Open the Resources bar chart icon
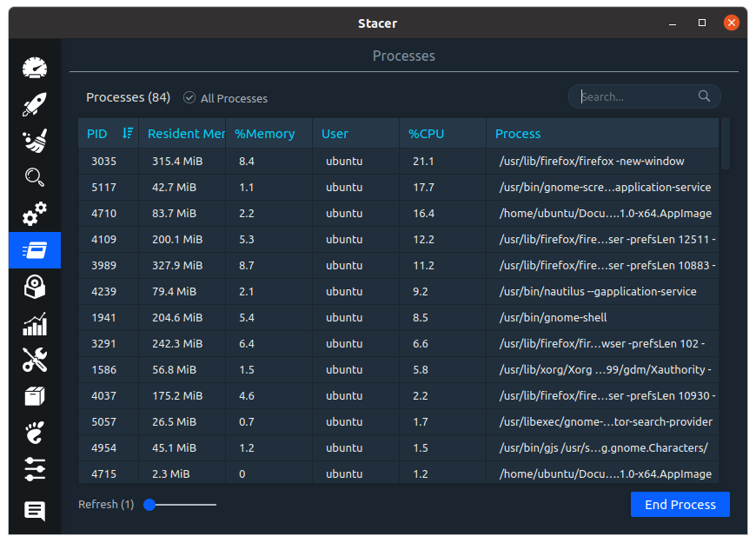Viewport: 756px width, 543px height. click(x=35, y=323)
